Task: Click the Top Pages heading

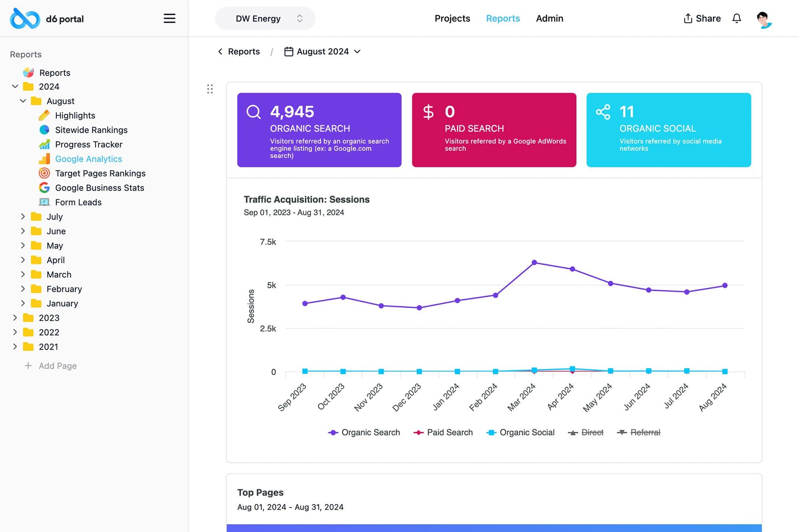Action: tap(260, 492)
